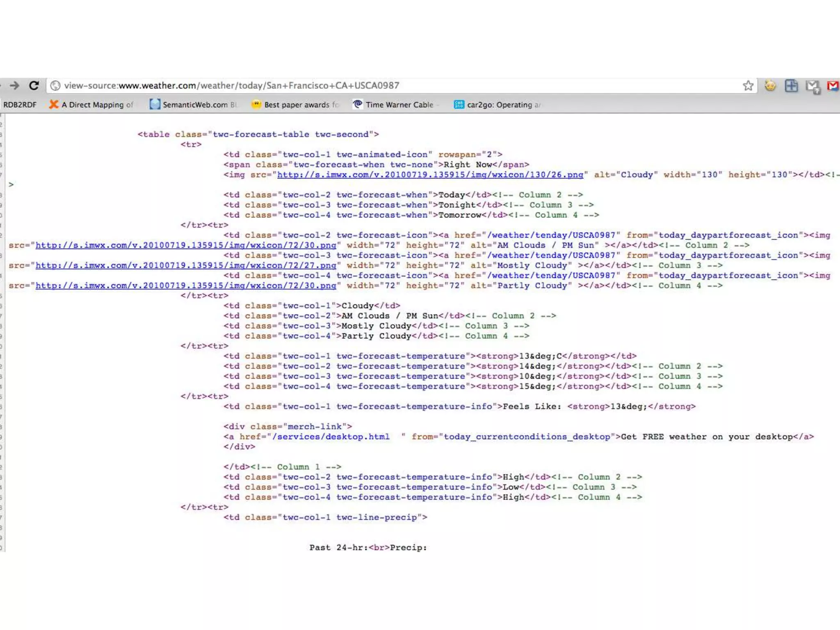Screen dimensions: 840x630
Task: Click the view-source URL address field
Action: (231, 85)
